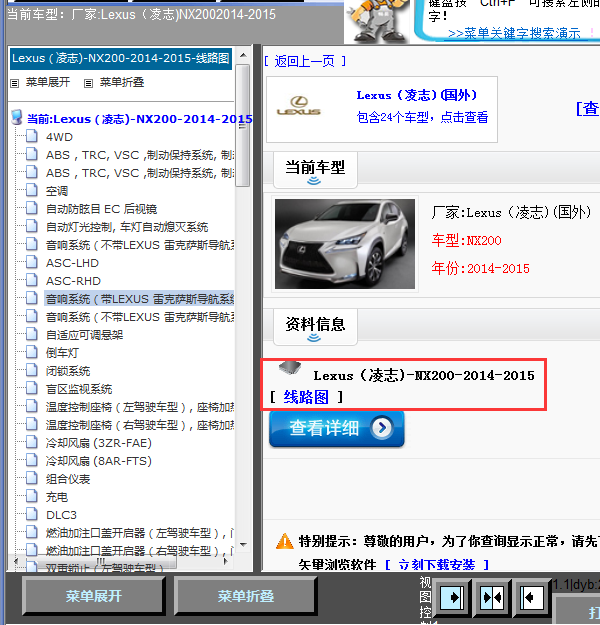600x625 pixels.
Task: Open the 线路图 link
Action: (306, 397)
